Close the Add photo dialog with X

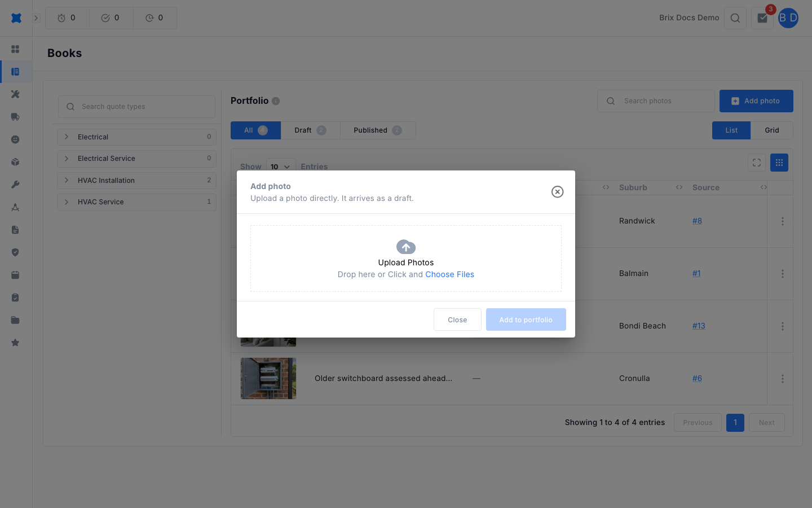click(x=557, y=192)
